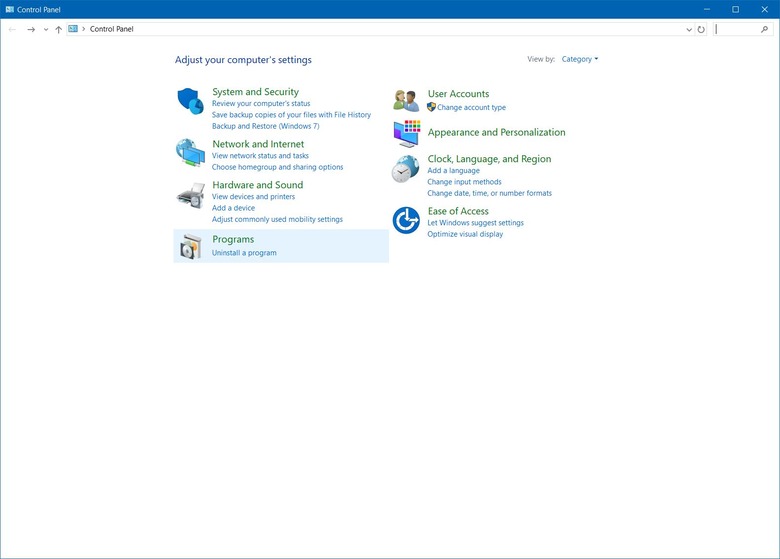Open the Ease of Access icon
The width and height of the screenshot is (780, 559).
click(x=405, y=220)
